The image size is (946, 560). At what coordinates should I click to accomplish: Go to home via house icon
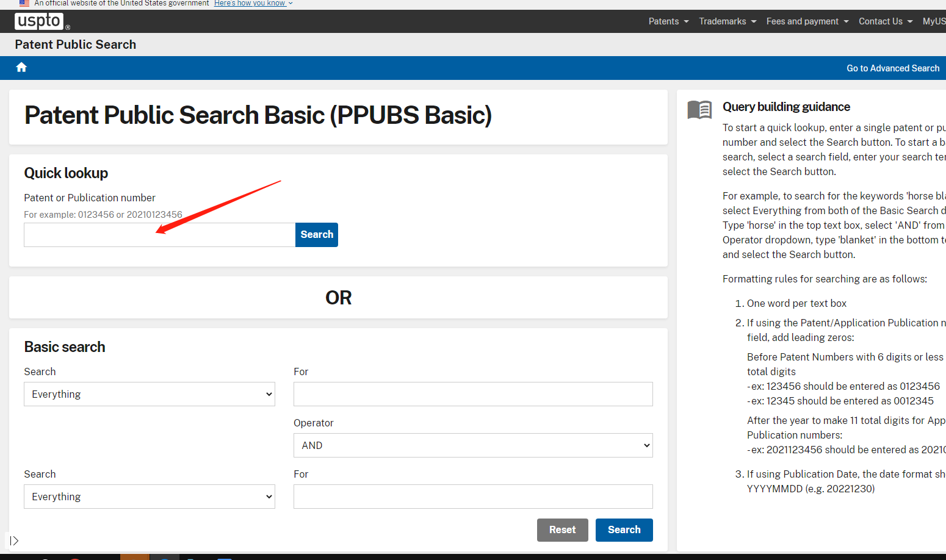(x=21, y=67)
